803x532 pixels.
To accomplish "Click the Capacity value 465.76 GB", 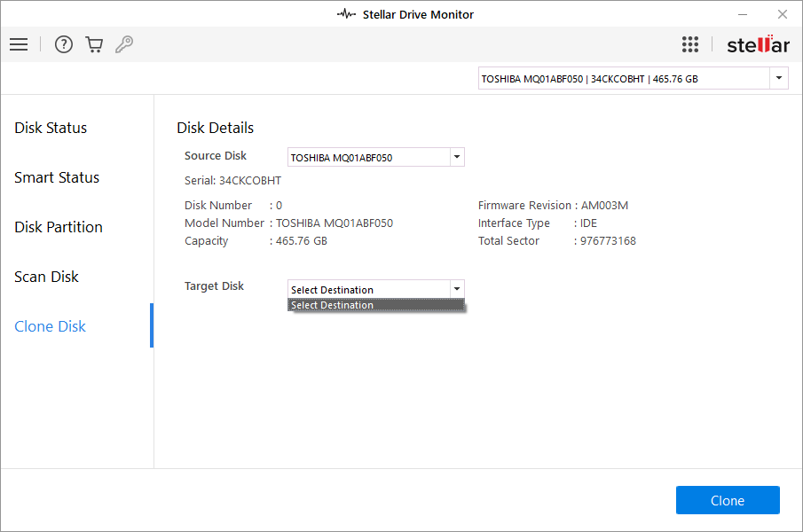I will click(302, 241).
